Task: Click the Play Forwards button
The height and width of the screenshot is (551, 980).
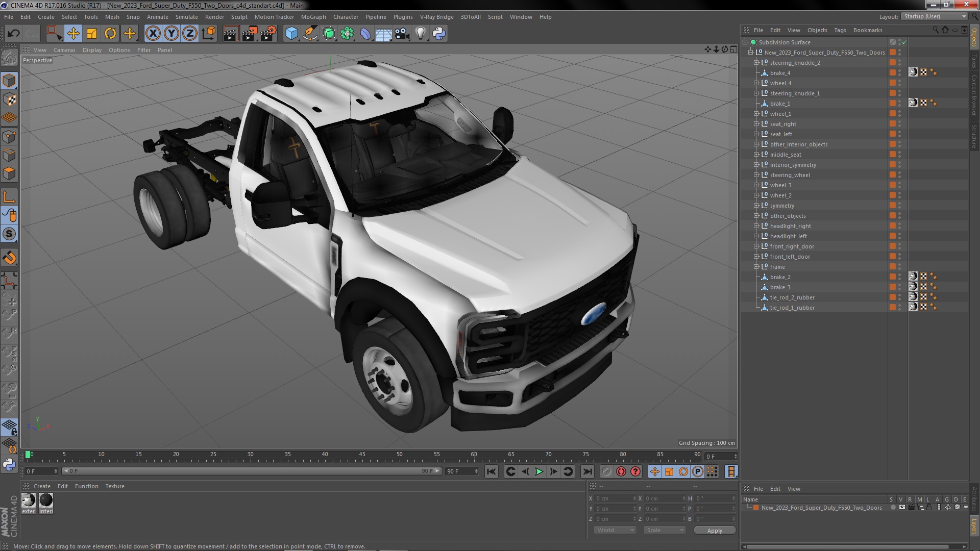Action: 539,472
